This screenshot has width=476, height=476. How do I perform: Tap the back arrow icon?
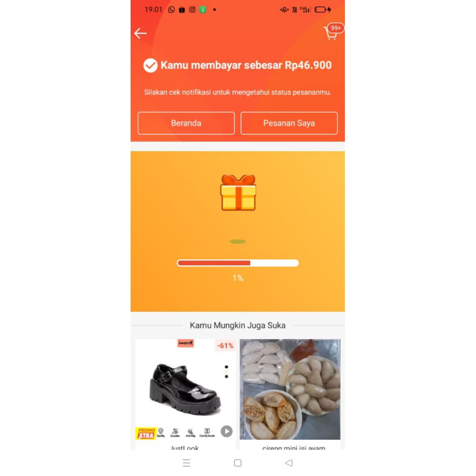click(140, 33)
